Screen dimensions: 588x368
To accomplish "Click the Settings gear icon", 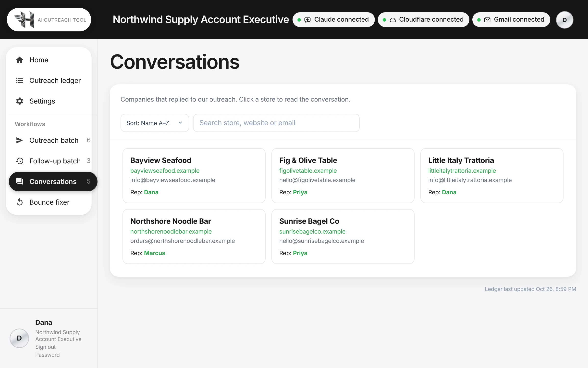I will click(20, 101).
